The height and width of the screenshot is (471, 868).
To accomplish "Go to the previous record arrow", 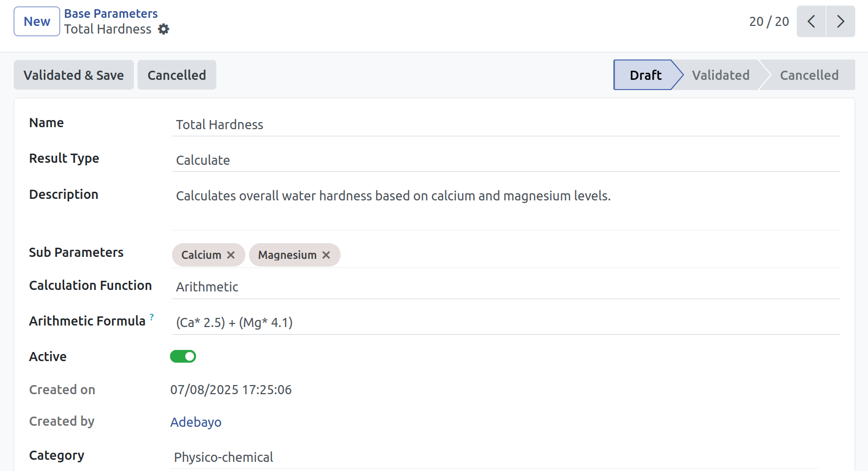I will coord(811,21).
